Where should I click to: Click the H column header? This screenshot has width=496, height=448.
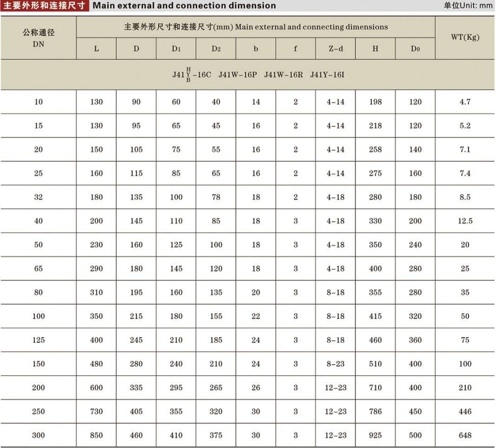[375, 48]
